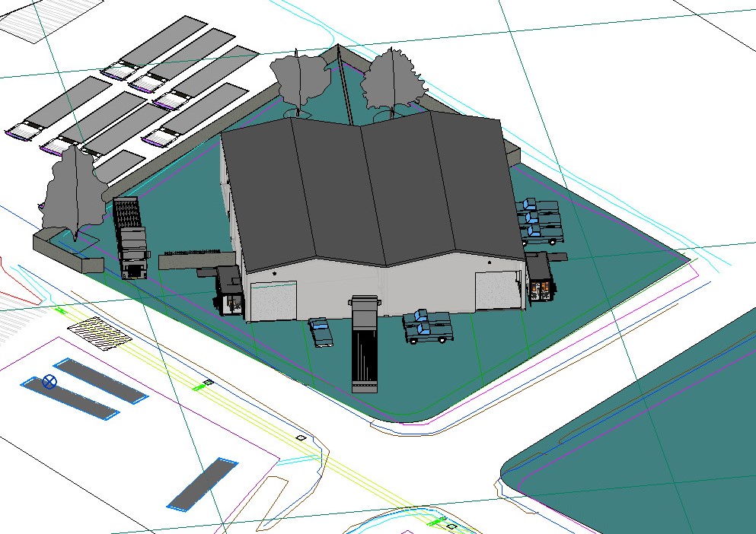Screen dimensions: 756x534
Task: Select the truck parked beside the lone tree
Action: point(131,237)
